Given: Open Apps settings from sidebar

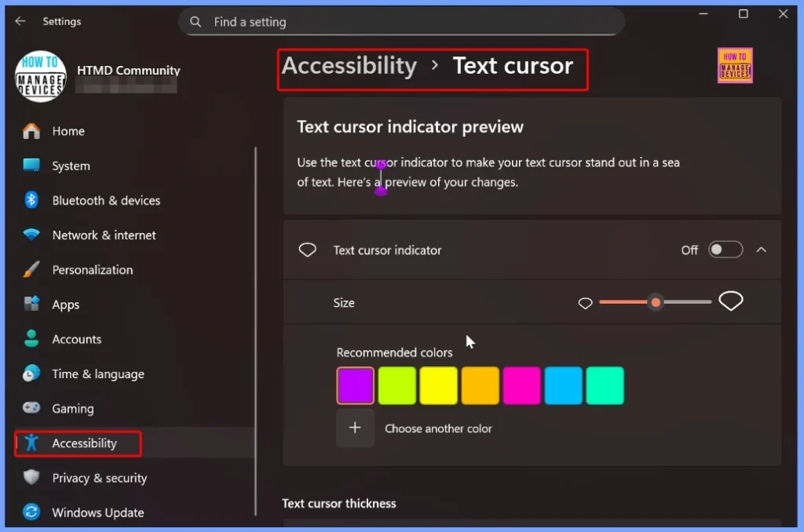Looking at the screenshot, I should click(x=66, y=304).
